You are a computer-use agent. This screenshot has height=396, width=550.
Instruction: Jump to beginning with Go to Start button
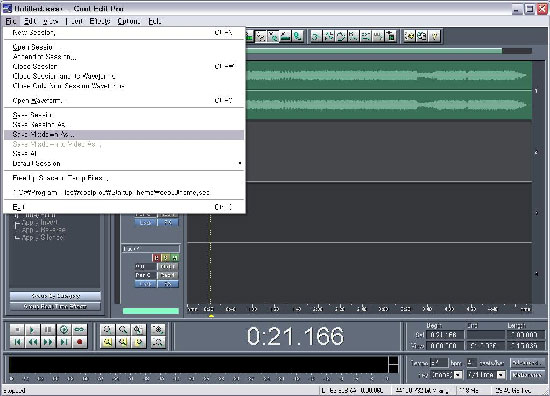point(17,342)
